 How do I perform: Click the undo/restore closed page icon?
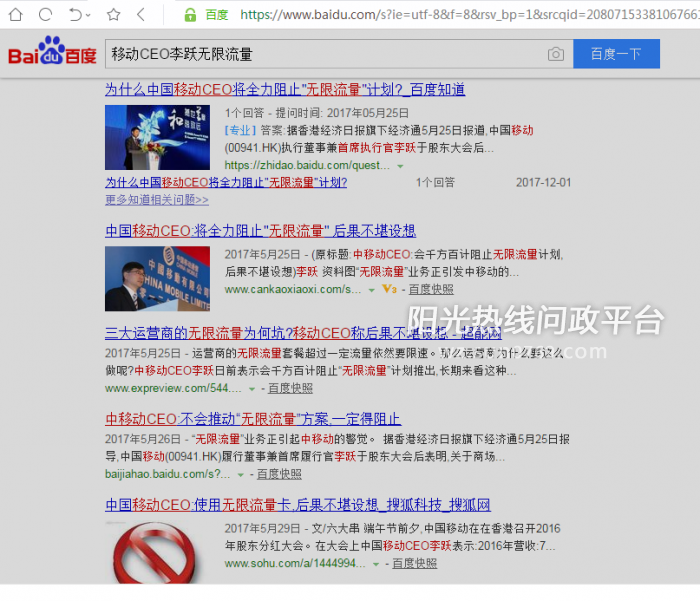(x=75, y=15)
